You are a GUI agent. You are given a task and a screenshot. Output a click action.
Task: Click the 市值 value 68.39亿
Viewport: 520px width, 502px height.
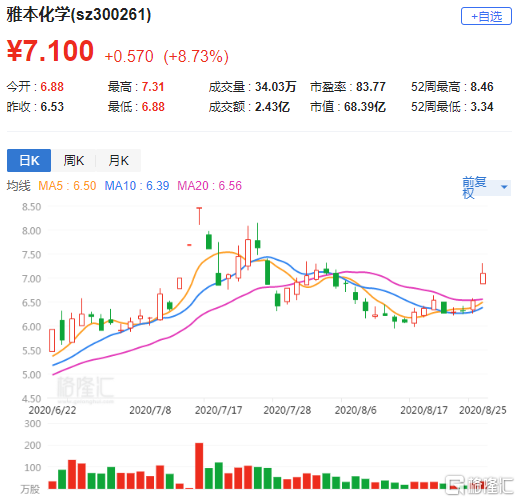[x=365, y=107]
